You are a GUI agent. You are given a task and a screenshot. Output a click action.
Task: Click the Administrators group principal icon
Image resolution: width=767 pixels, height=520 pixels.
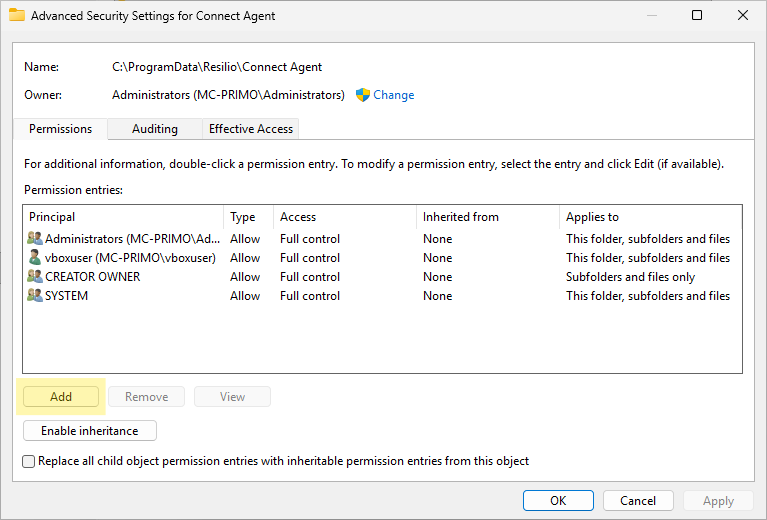[35, 239]
